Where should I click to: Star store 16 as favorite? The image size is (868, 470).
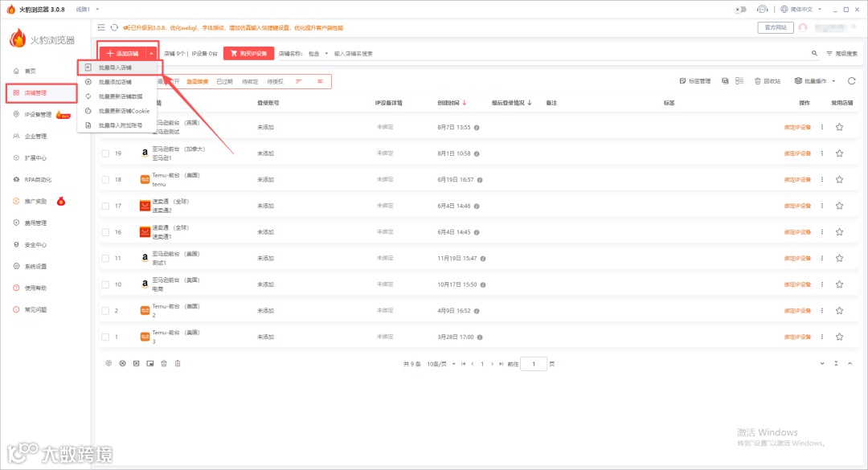point(839,232)
